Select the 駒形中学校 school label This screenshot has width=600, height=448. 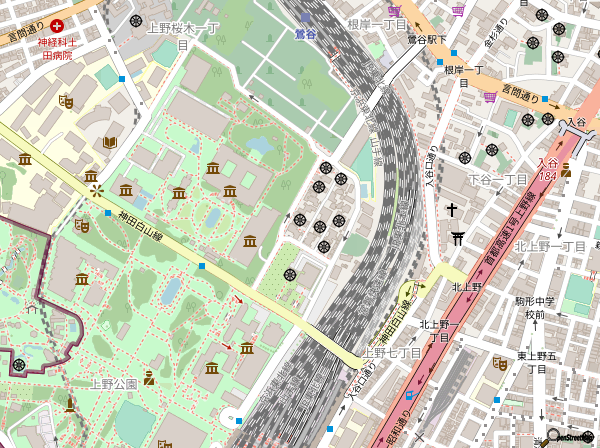click(534, 307)
